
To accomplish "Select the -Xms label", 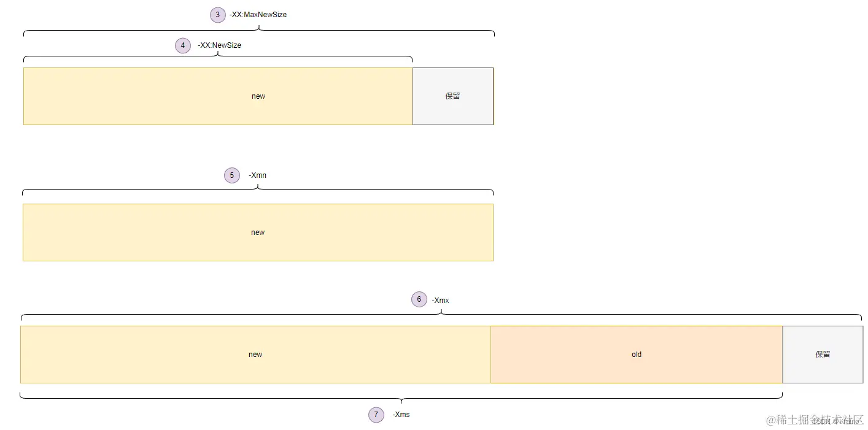I will click(x=401, y=415).
